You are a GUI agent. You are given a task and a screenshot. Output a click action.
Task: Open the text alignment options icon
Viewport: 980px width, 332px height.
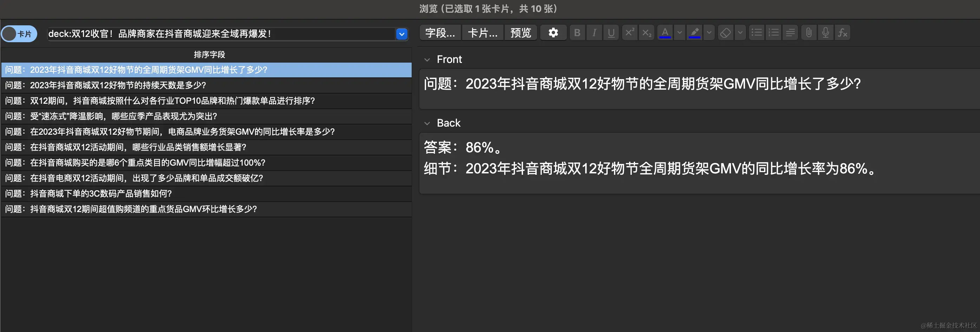(790, 33)
